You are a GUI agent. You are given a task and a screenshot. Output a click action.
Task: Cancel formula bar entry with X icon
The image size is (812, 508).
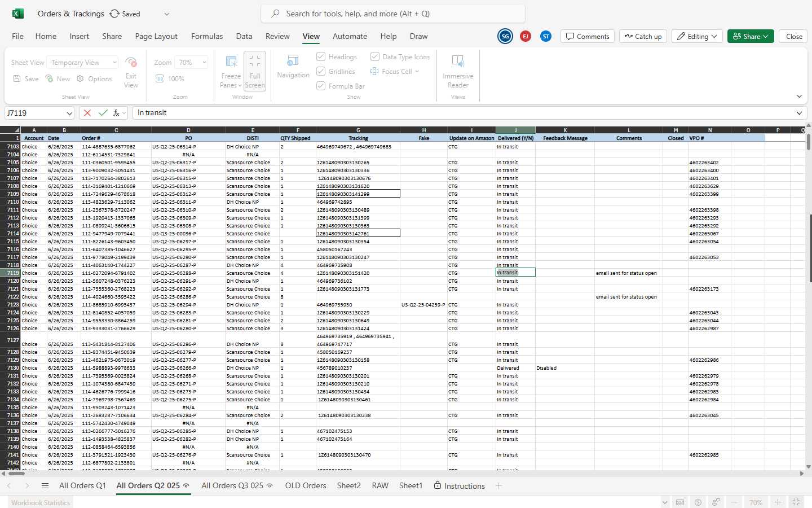click(x=87, y=113)
